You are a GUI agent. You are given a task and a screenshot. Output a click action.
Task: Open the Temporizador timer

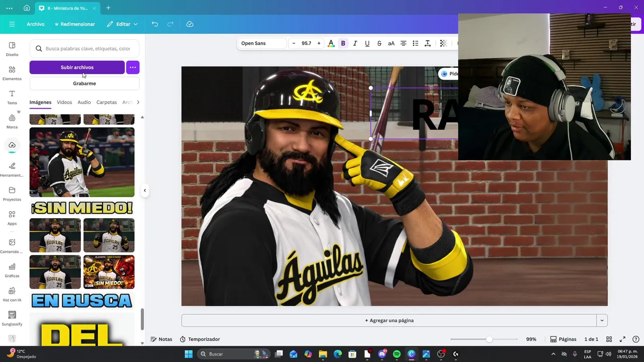click(x=200, y=339)
